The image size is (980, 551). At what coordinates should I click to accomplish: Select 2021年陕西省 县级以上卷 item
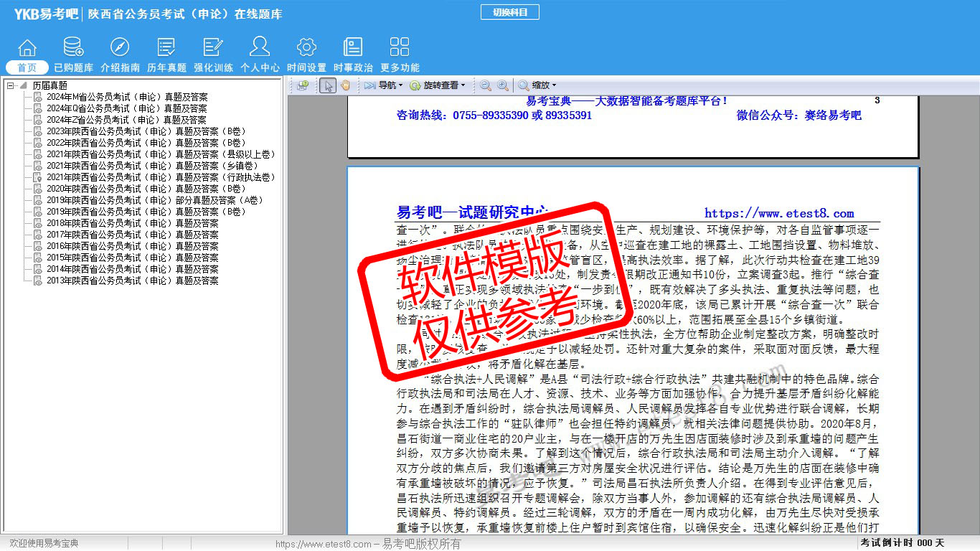point(161,154)
